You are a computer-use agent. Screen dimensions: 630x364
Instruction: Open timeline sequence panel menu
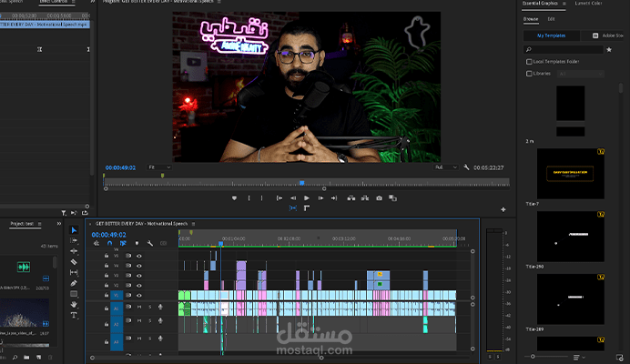(193, 224)
